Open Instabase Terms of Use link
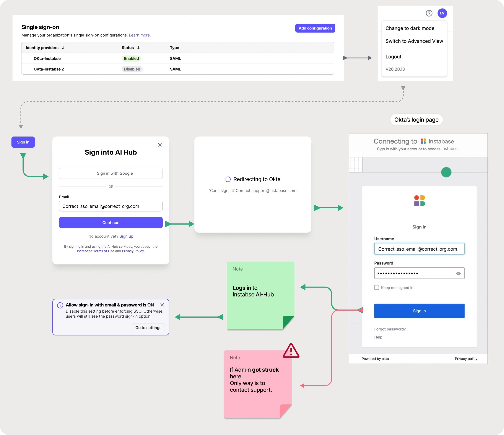Screen dimensions: 504x435 click(x=96, y=251)
